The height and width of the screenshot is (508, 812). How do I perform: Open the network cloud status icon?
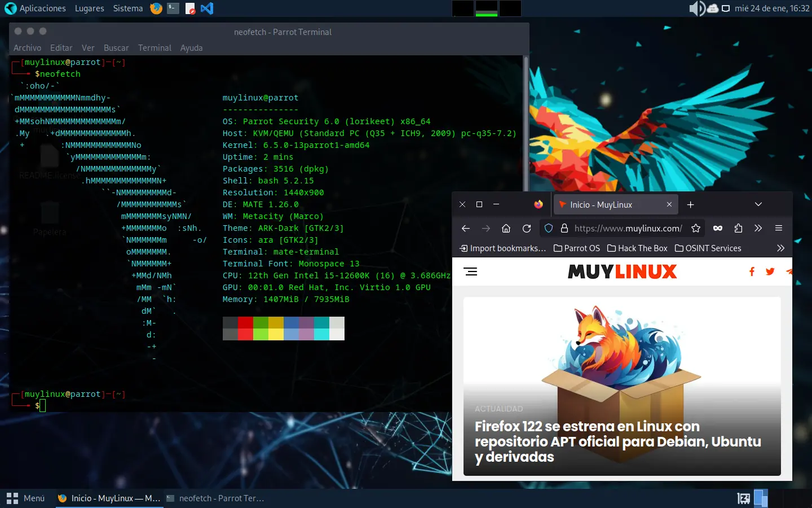coord(713,8)
